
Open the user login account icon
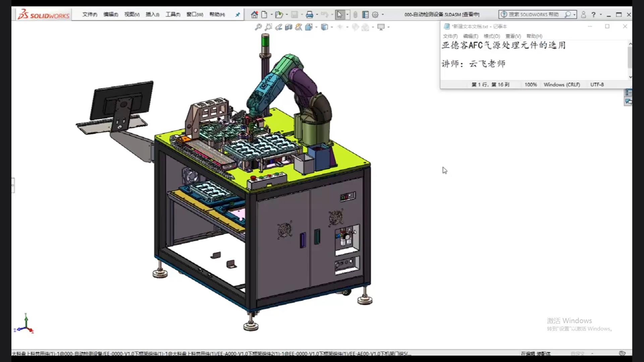pyautogui.click(x=583, y=14)
